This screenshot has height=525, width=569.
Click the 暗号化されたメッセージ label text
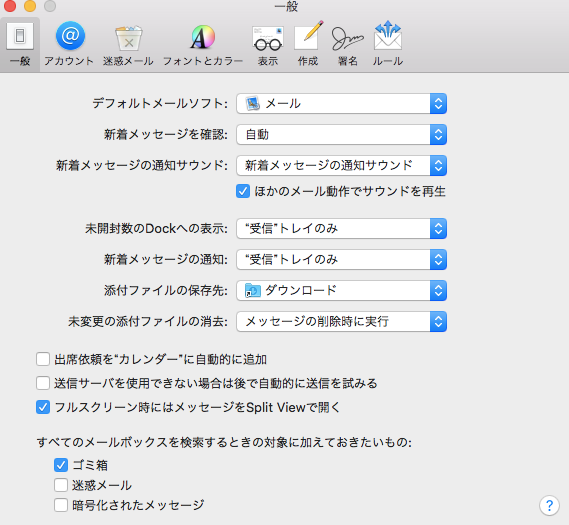(138, 505)
